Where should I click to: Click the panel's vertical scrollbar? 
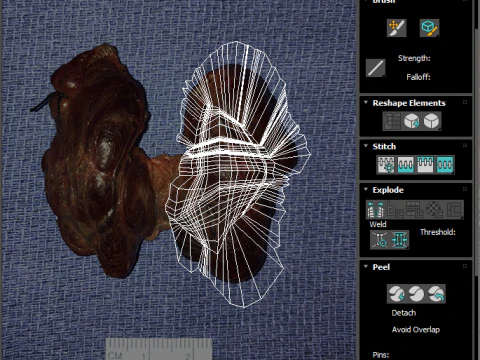tap(477, 152)
